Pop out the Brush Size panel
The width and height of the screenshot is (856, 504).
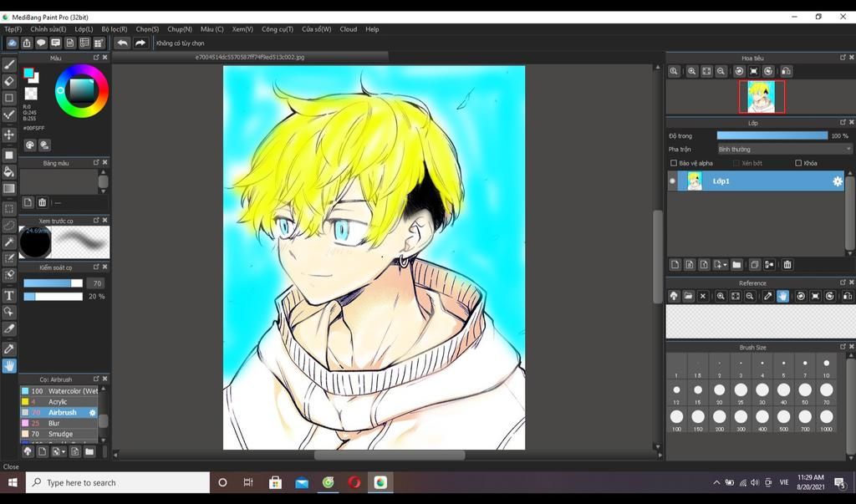pos(843,347)
